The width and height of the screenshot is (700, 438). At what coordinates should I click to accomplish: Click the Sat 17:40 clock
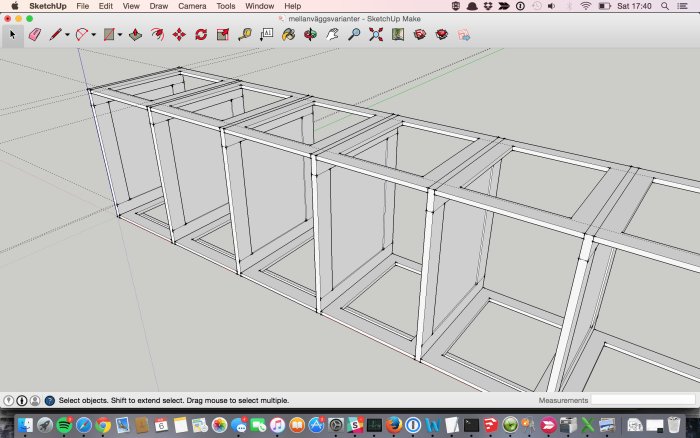tap(634, 6)
